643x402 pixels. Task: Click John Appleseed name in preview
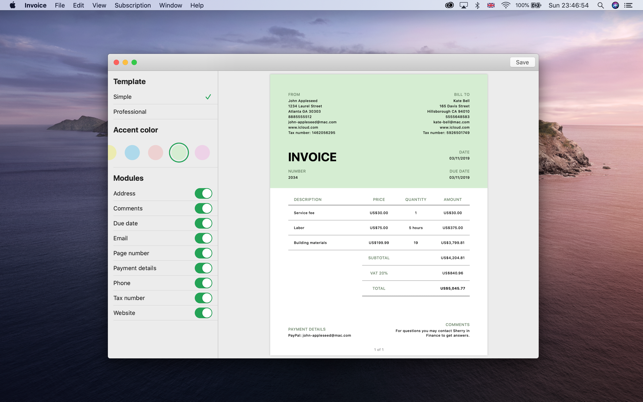303,100
